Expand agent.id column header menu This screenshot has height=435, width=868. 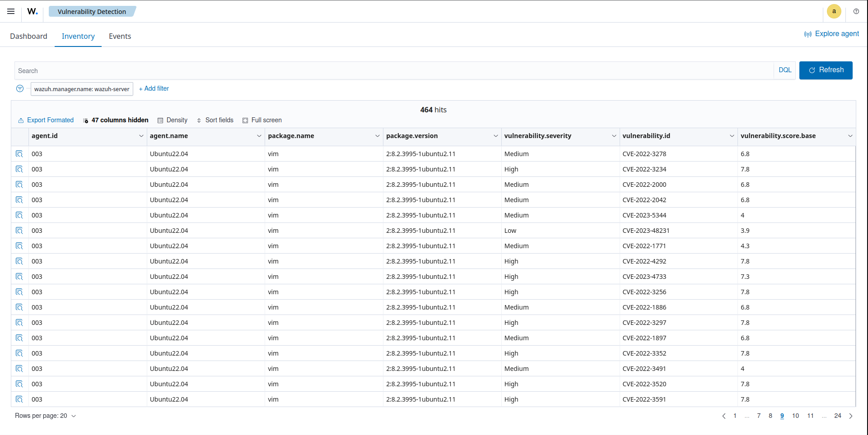click(x=141, y=136)
